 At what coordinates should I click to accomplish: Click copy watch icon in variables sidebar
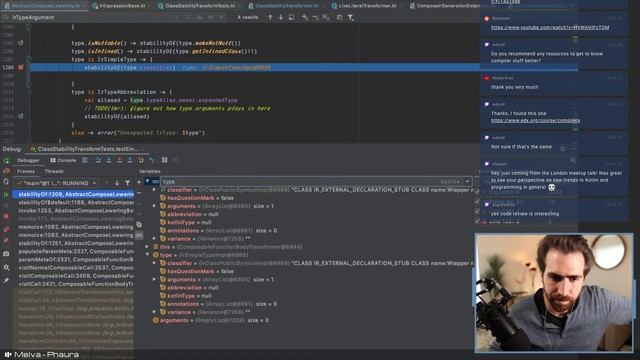pyautogui.click(x=139, y=224)
